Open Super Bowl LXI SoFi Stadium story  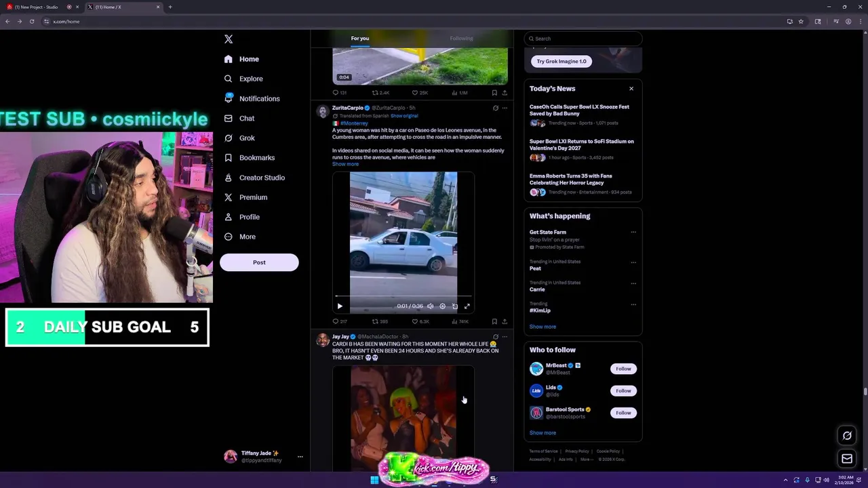click(583, 149)
